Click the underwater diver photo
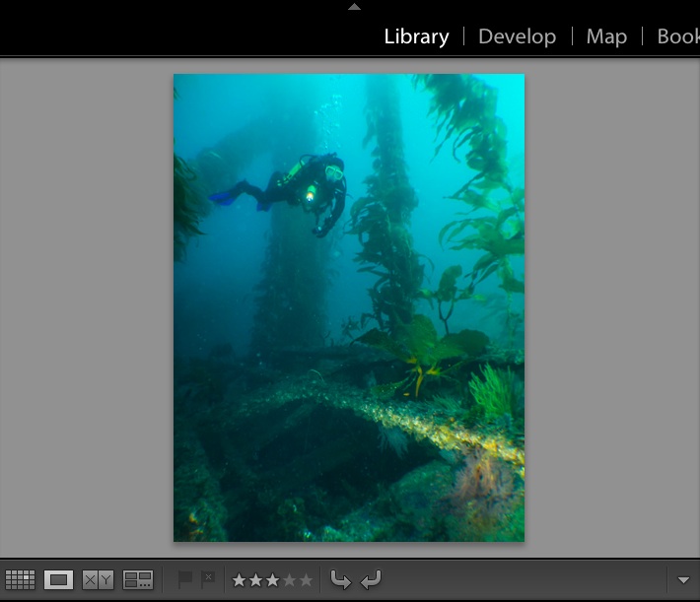700x602 pixels. (x=349, y=307)
